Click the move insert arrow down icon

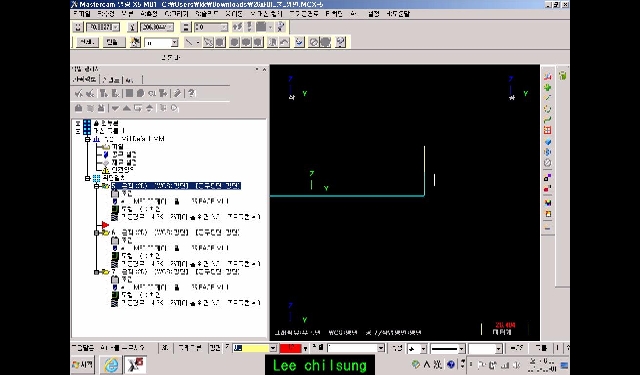[x=116, y=108]
